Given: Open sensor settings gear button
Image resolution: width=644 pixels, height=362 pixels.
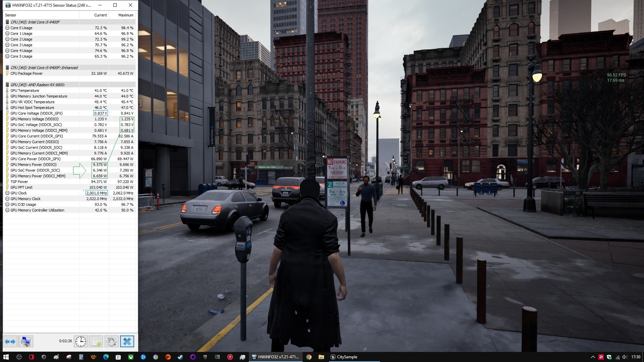Looking at the screenshot, I should tap(111, 342).
